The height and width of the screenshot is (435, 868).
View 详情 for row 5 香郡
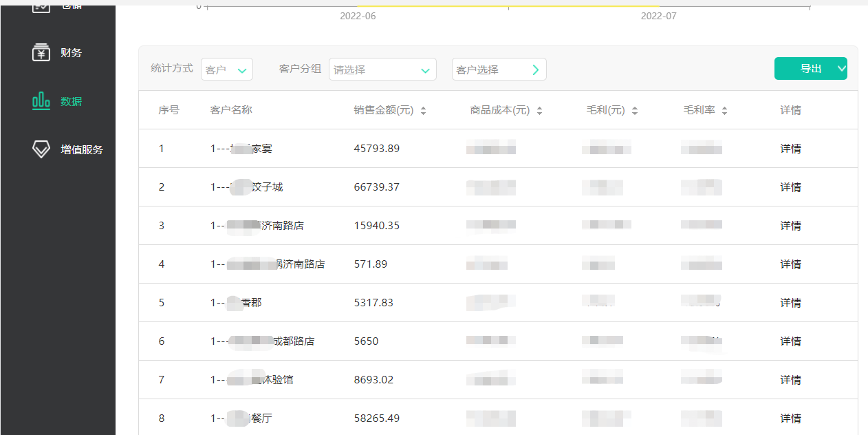790,303
